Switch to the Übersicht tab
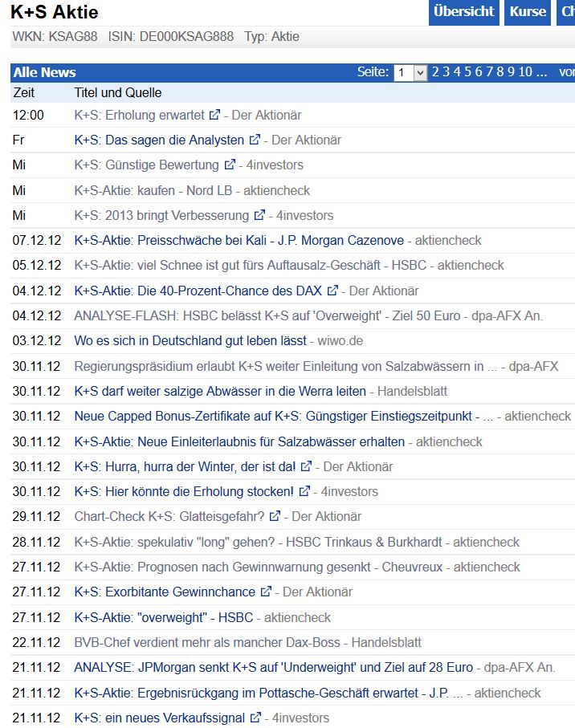The width and height of the screenshot is (575, 728). 463,13
